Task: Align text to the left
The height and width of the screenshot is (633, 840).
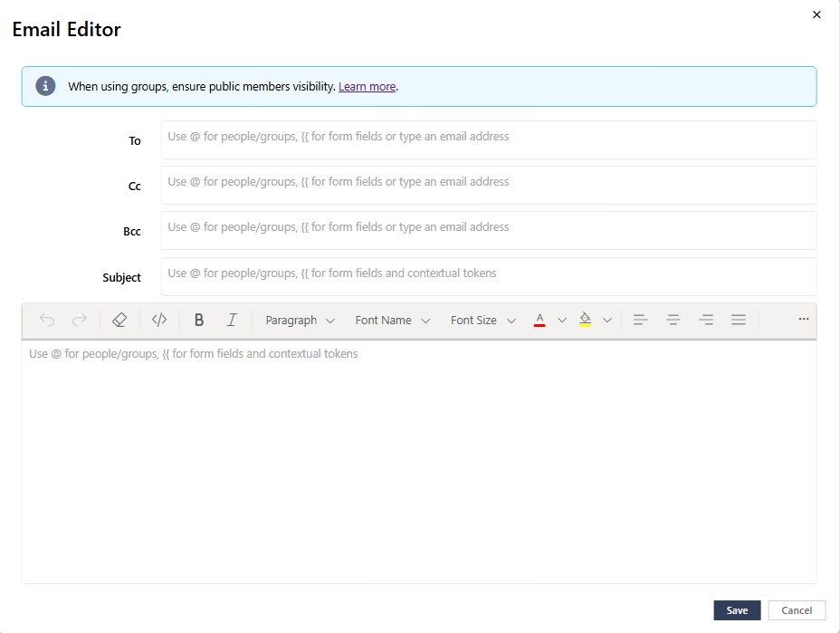Action: pos(640,320)
